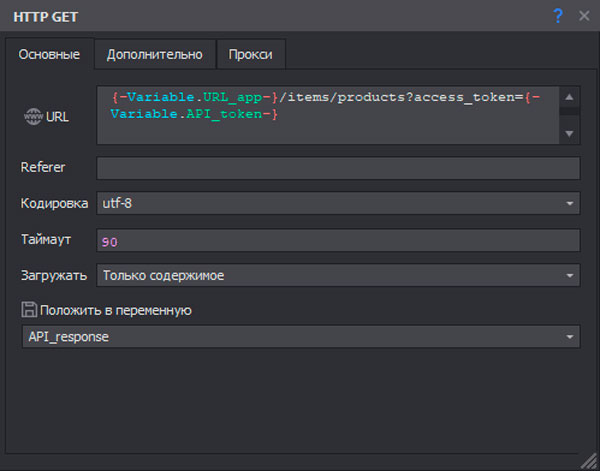Open the Дополнительно tab
This screenshot has height=471, width=600.
[x=155, y=54]
